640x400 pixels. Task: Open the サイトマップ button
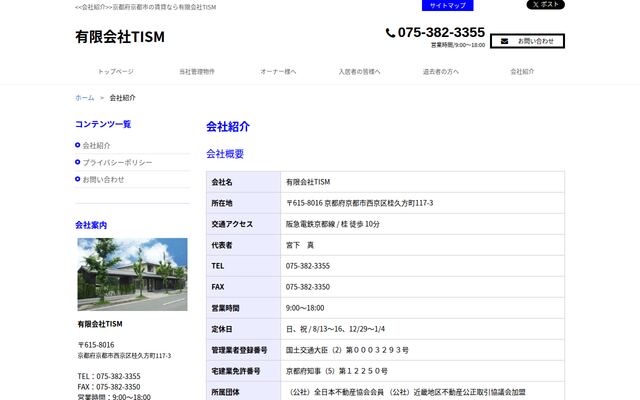click(447, 5)
